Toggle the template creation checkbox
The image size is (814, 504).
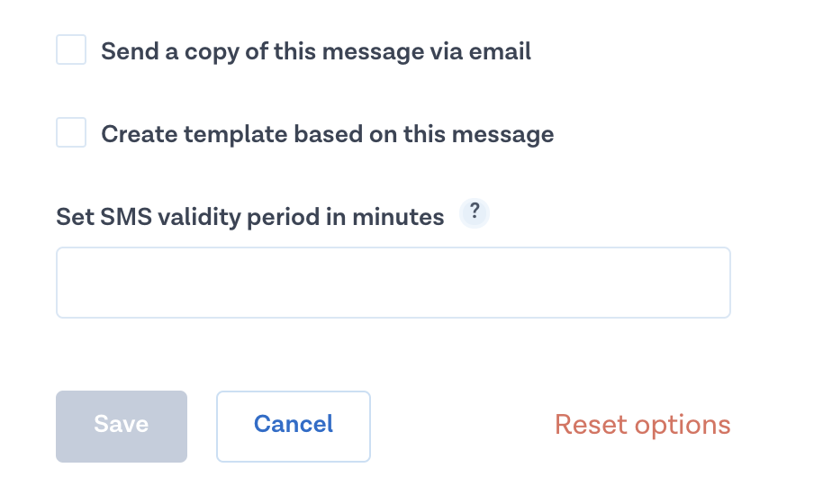[x=71, y=133]
